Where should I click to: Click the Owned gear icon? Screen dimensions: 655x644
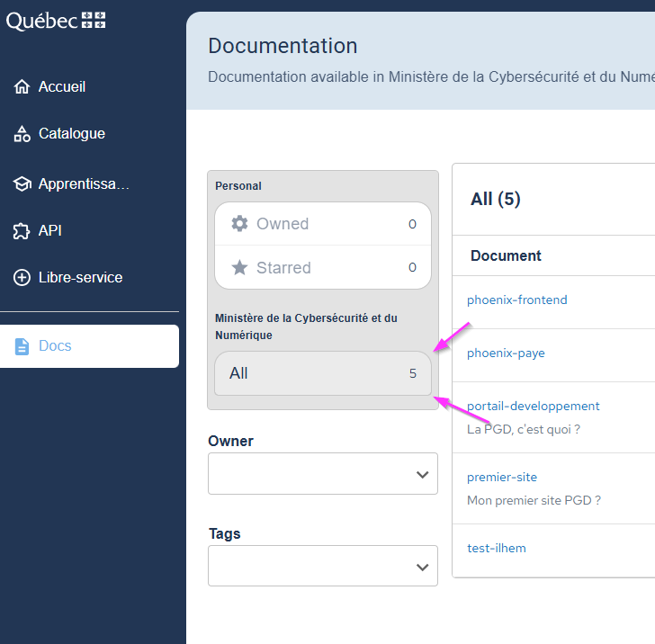pyautogui.click(x=239, y=224)
